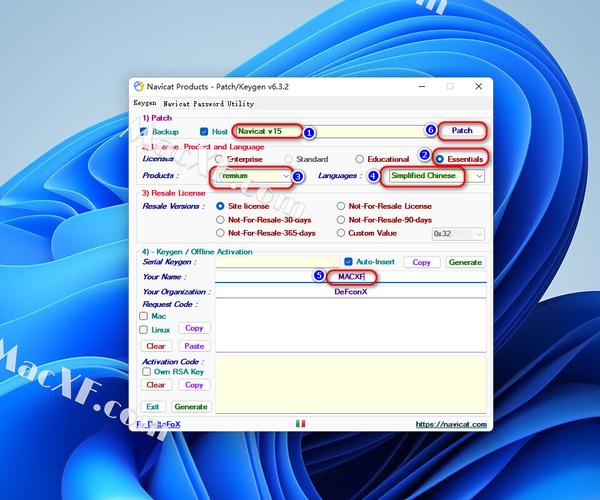Viewport: 600px width, 500px height.
Task: Generate the activation code
Action: (x=191, y=407)
